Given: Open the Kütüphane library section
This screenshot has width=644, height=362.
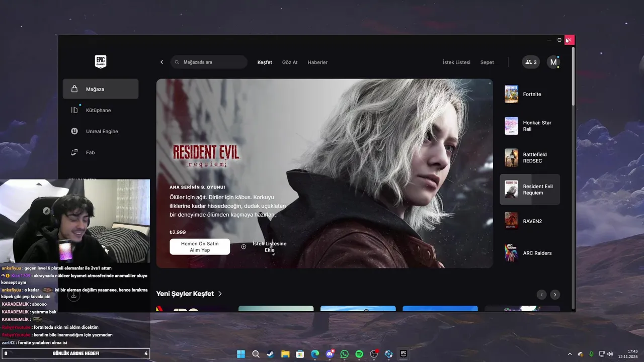Looking at the screenshot, I should [x=101, y=110].
